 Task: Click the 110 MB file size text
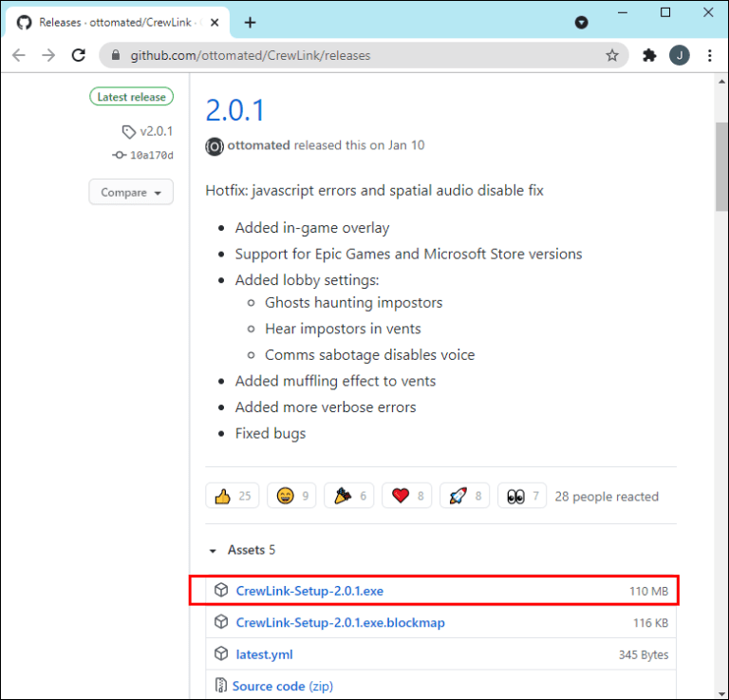(x=648, y=591)
